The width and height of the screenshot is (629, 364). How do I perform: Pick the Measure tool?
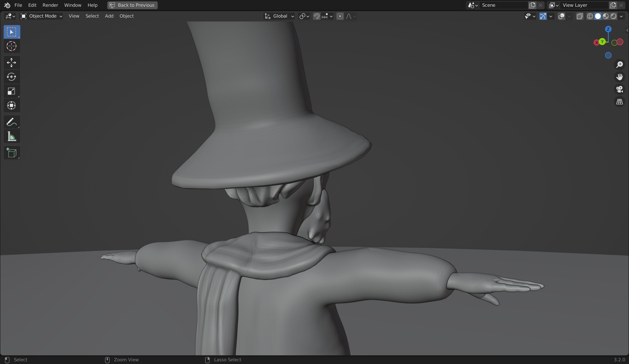[11, 136]
